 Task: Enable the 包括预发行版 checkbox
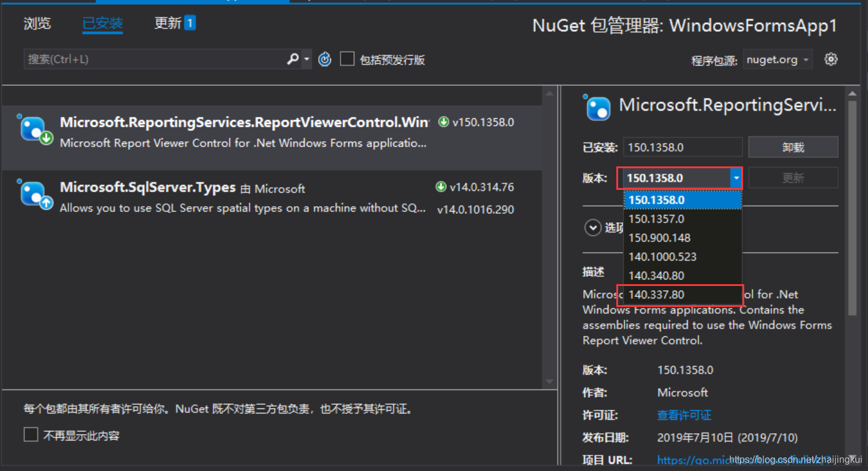[x=347, y=59]
